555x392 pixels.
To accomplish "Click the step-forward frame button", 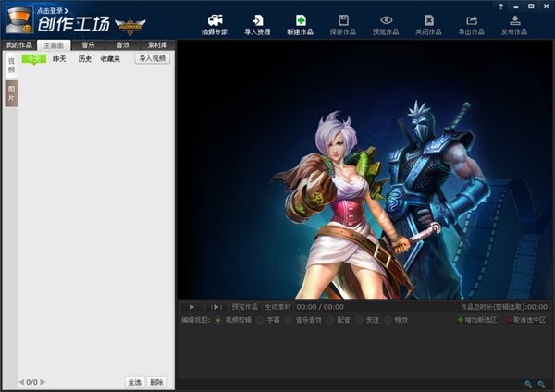I will point(216,307).
